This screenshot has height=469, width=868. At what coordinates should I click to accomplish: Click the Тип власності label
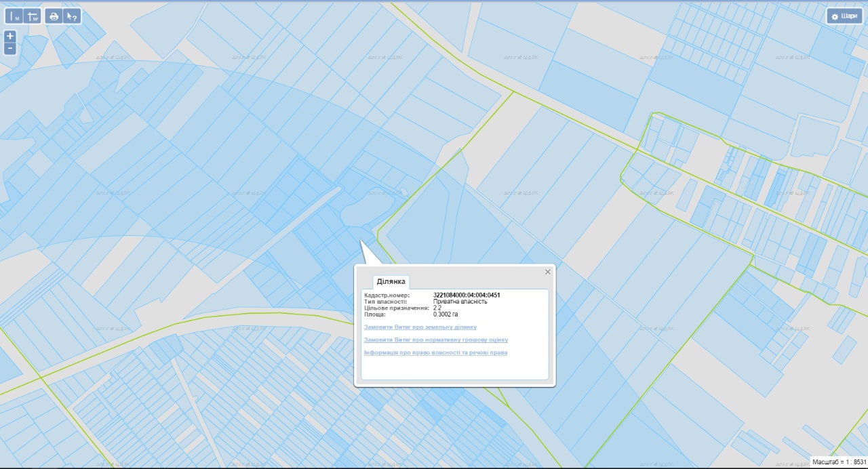click(386, 302)
